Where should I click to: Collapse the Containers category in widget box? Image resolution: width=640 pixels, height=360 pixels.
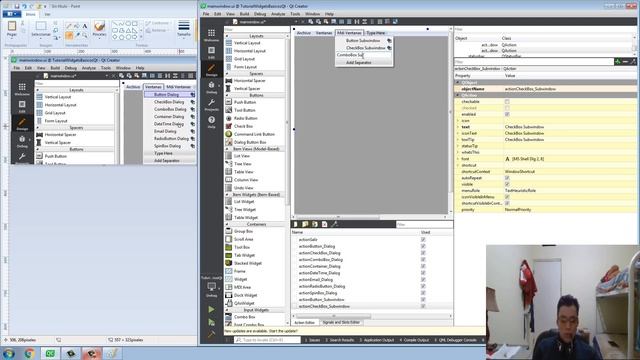[227, 224]
